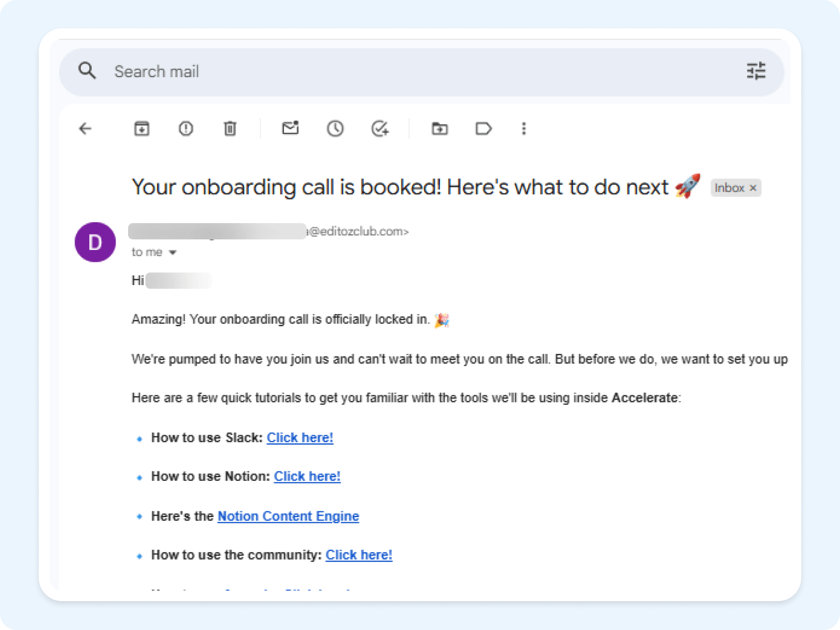The width and height of the screenshot is (840, 630).
Task: Open search filter options
Action: pyautogui.click(x=757, y=72)
